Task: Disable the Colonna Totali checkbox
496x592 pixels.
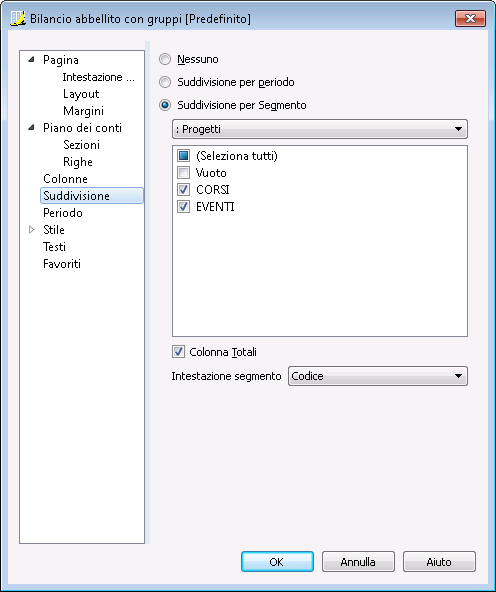Action: [179, 352]
